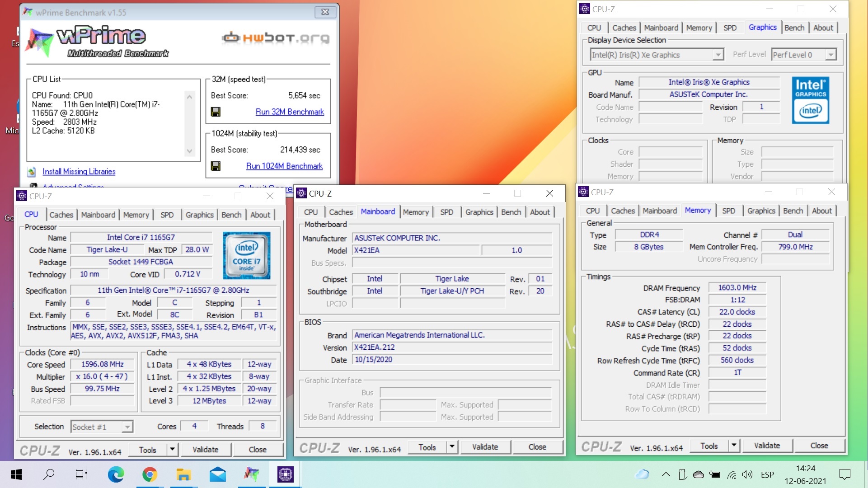Select Mainboard tab in Memory window
The image size is (868, 488).
pos(660,211)
